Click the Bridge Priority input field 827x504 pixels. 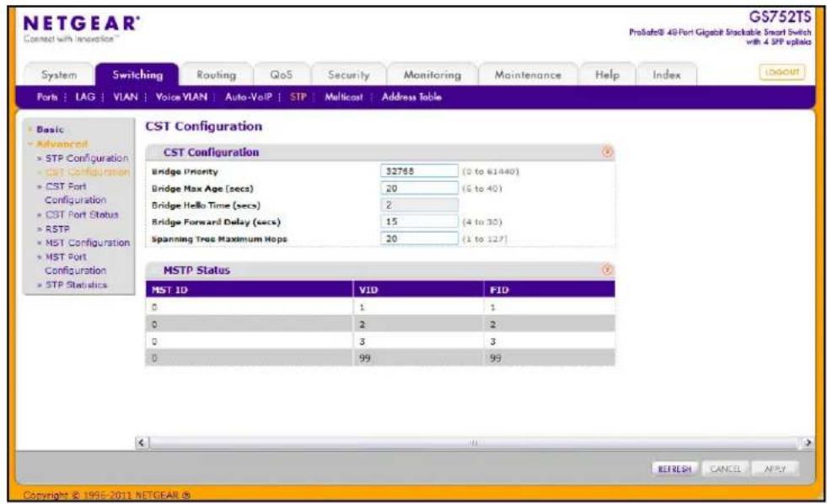419,171
